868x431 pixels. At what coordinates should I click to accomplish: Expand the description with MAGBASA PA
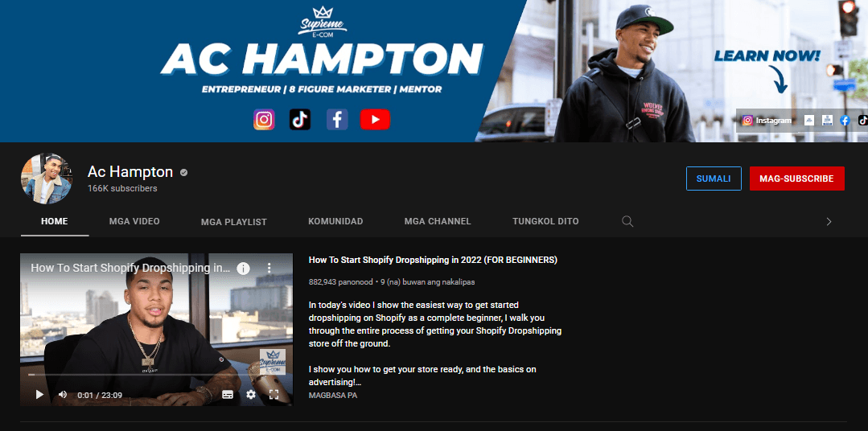click(x=333, y=396)
